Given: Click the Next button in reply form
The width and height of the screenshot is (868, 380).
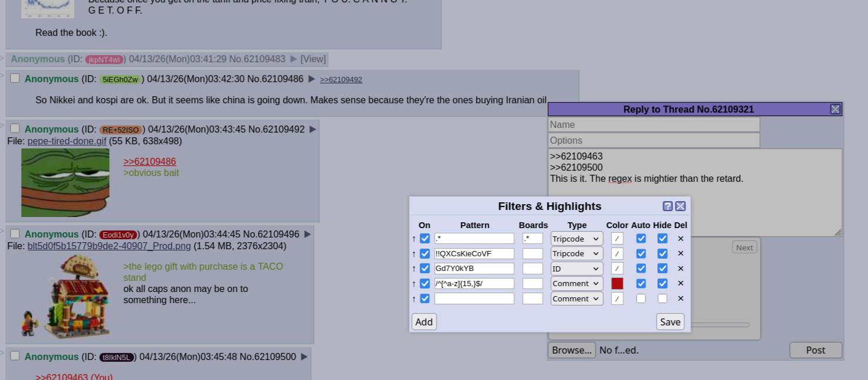Looking at the screenshot, I should pos(745,247).
